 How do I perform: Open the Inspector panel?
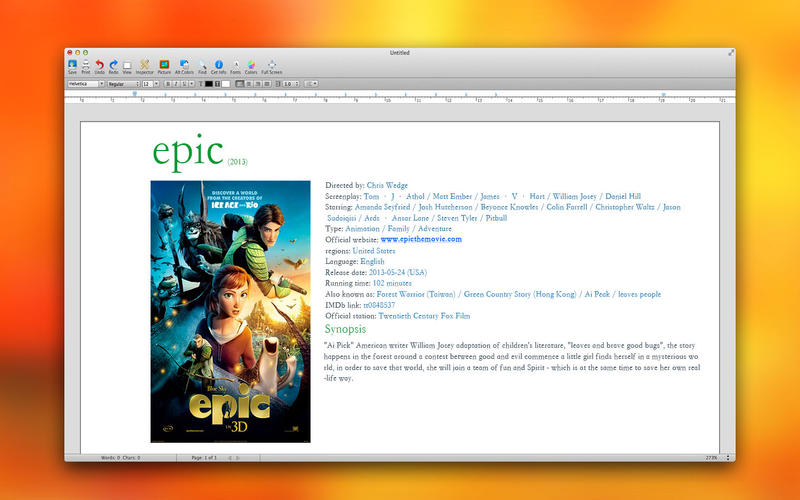[x=144, y=66]
